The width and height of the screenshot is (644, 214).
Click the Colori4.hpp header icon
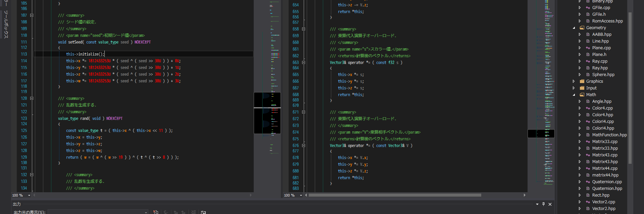point(588,128)
